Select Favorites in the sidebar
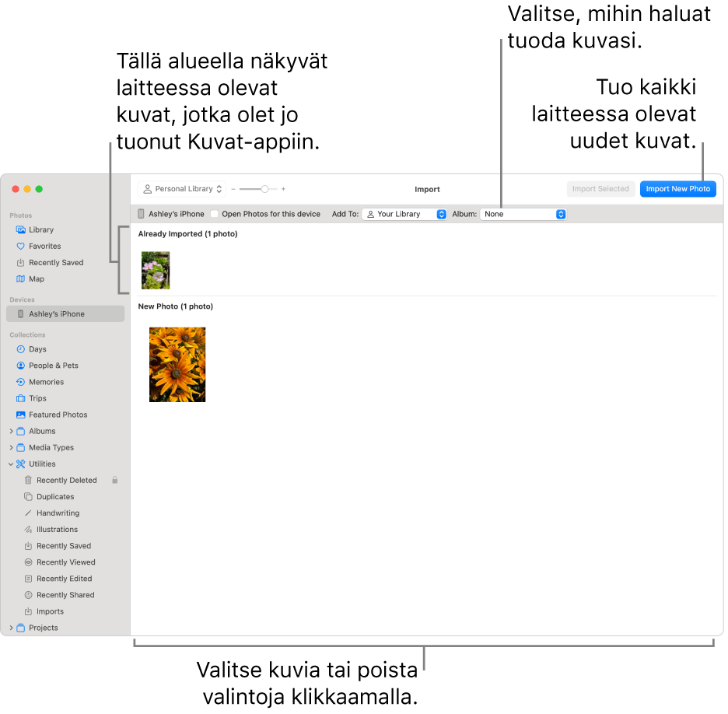728x714 pixels. coord(65,247)
